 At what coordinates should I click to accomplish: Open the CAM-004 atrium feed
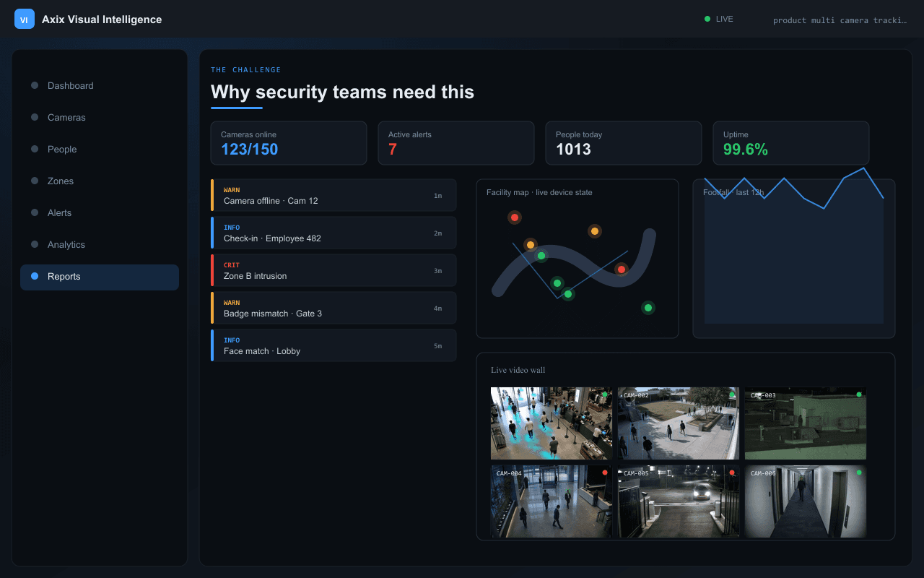(552, 501)
